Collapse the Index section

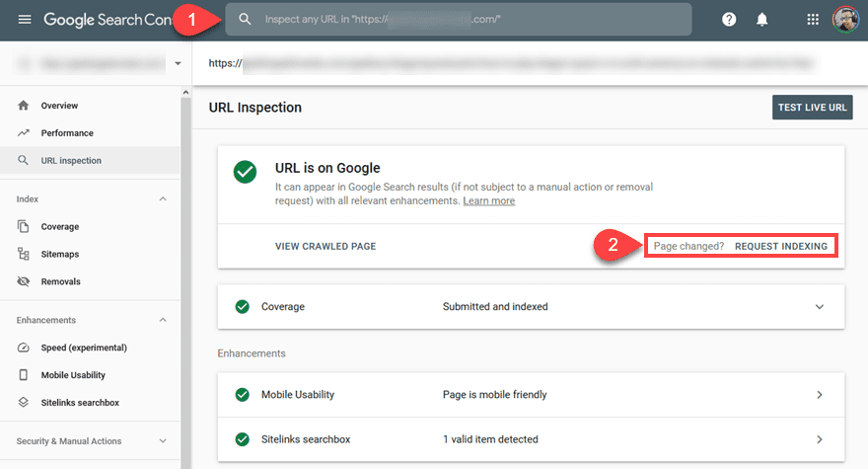coord(163,199)
